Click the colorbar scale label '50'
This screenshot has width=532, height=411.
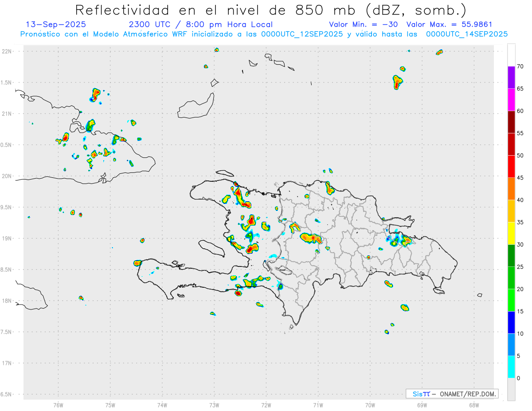(520, 156)
